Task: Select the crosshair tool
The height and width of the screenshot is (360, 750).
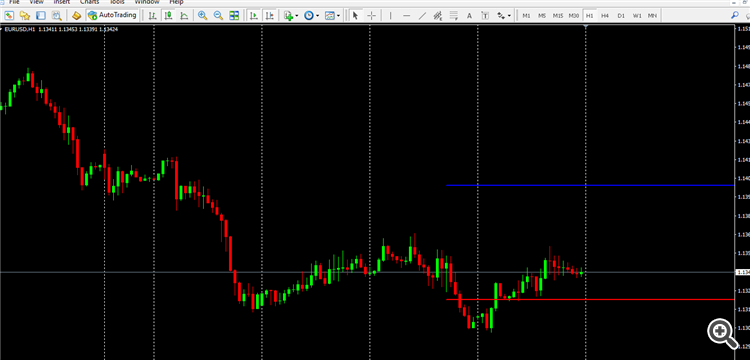Action: (x=371, y=16)
